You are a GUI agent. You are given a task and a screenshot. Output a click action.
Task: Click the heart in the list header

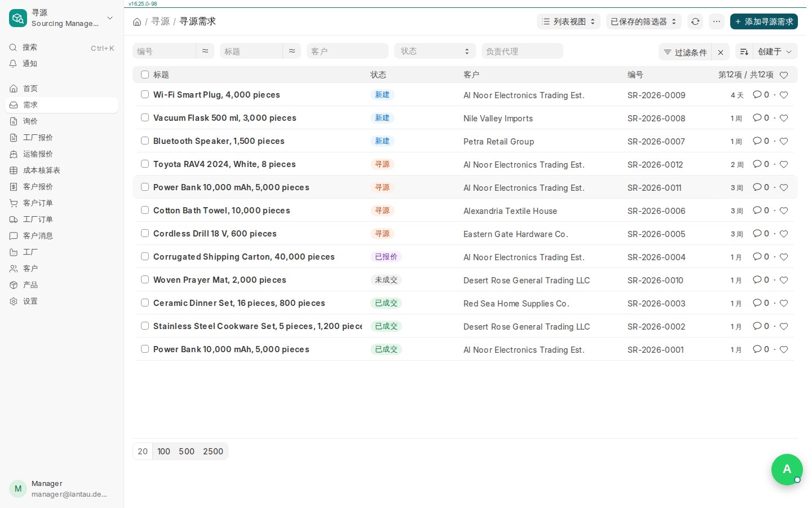click(x=784, y=75)
